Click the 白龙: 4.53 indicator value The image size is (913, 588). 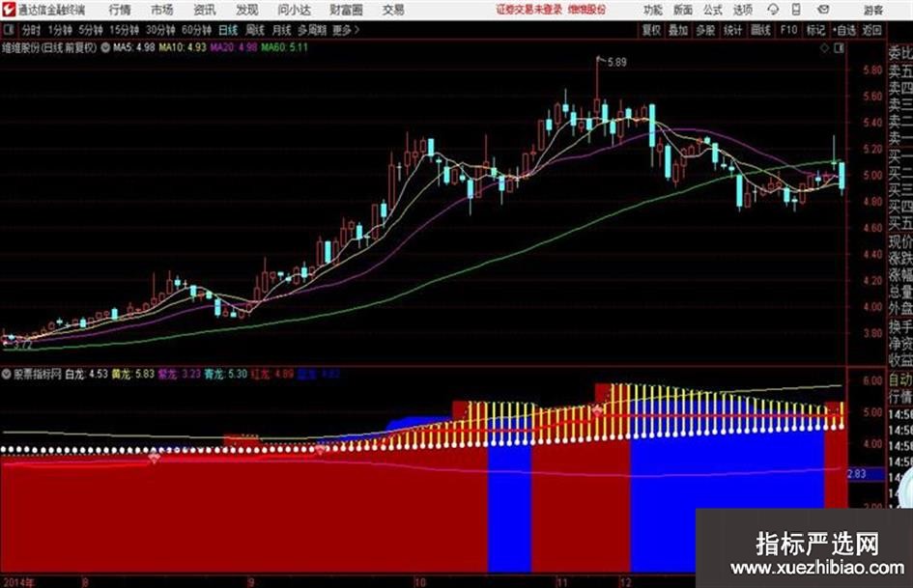tap(86, 375)
